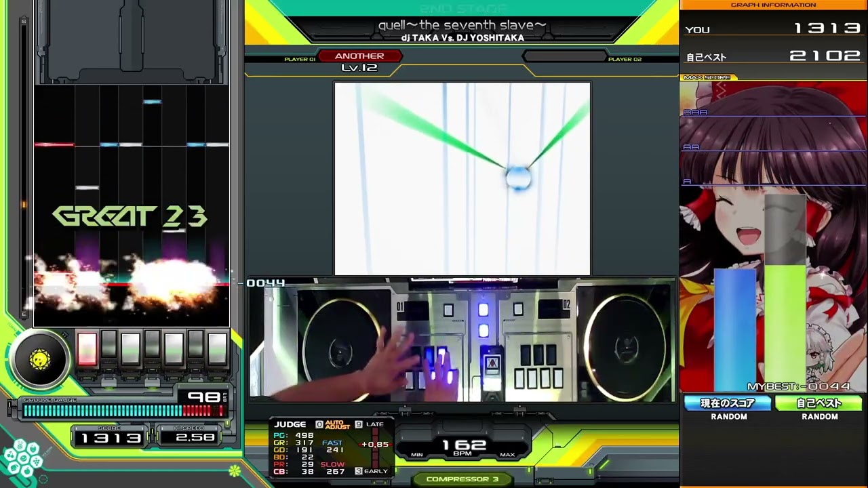This screenshot has height=488, width=868.
Task: Click the MYBEST:-0044 label
Action: pyautogui.click(x=799, y=386)
